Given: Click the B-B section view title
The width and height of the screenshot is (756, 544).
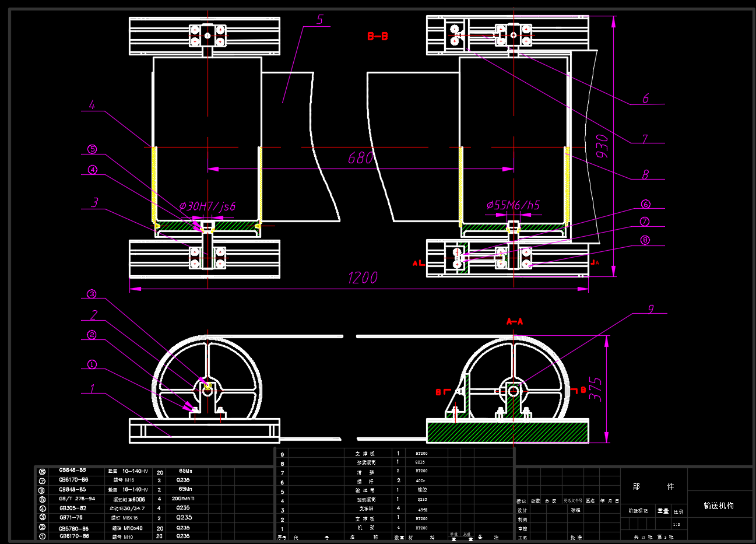Looking at the screenshot, I should point(378,37).
